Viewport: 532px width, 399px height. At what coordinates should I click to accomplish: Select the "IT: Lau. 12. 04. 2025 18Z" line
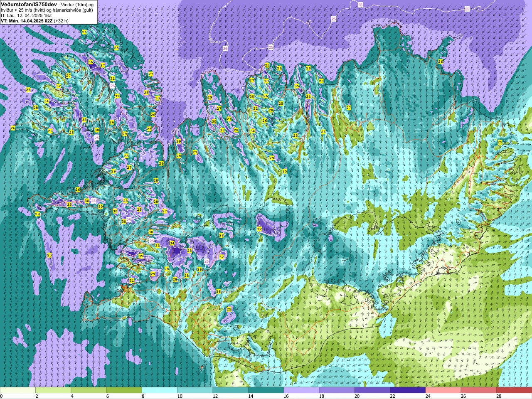[x=26, y=15]
